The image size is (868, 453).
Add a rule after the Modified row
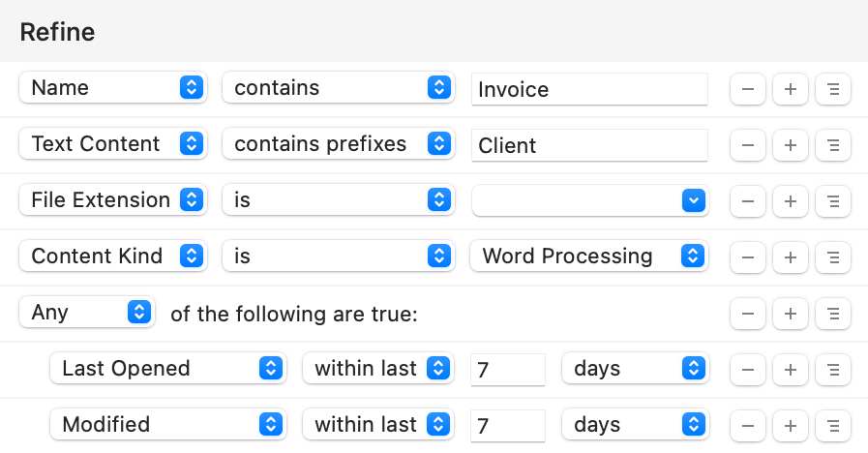(791, 425)
